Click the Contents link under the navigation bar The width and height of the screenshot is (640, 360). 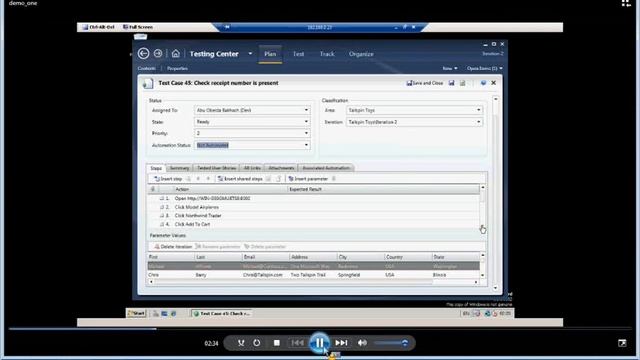tap(147, 68)
